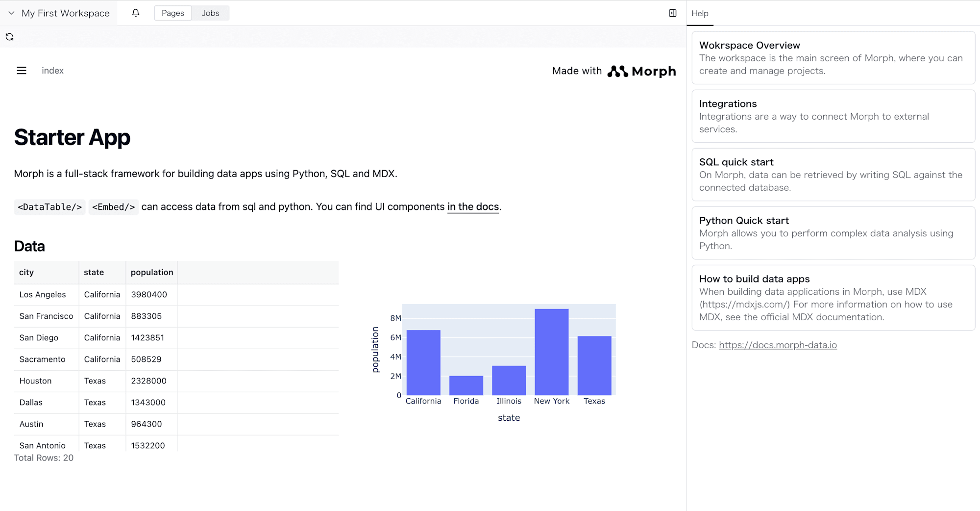The width and height of the screenshot is (980, 511).
Task: Click the state column header
Action: [x=102, y=273]
